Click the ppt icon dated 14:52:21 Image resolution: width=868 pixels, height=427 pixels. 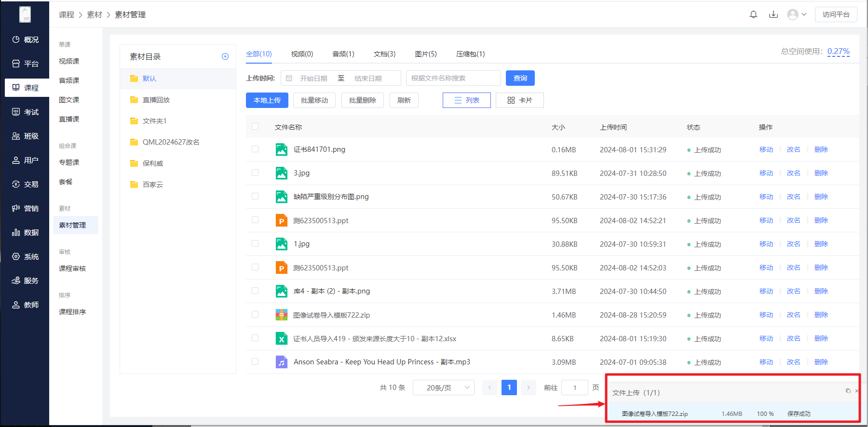282,220
